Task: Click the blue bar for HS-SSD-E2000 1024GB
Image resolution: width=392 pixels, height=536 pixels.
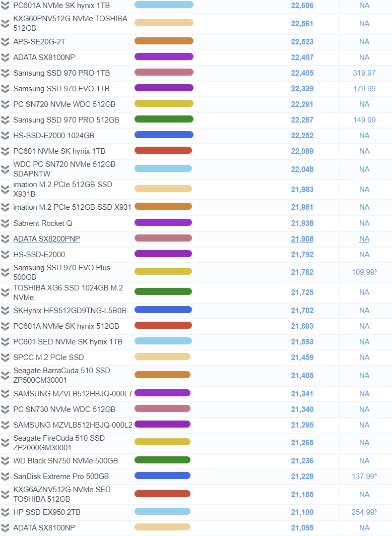Action: click(164, 135)
